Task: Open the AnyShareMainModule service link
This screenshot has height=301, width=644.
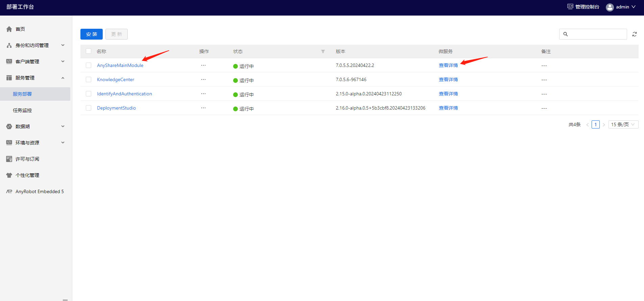Action: 120,65
